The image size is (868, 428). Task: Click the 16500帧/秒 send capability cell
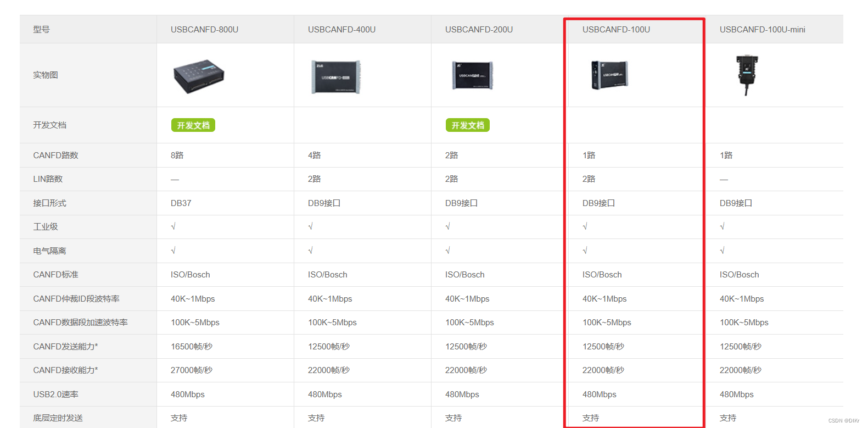pyautogui.click(x=192, y=347)
